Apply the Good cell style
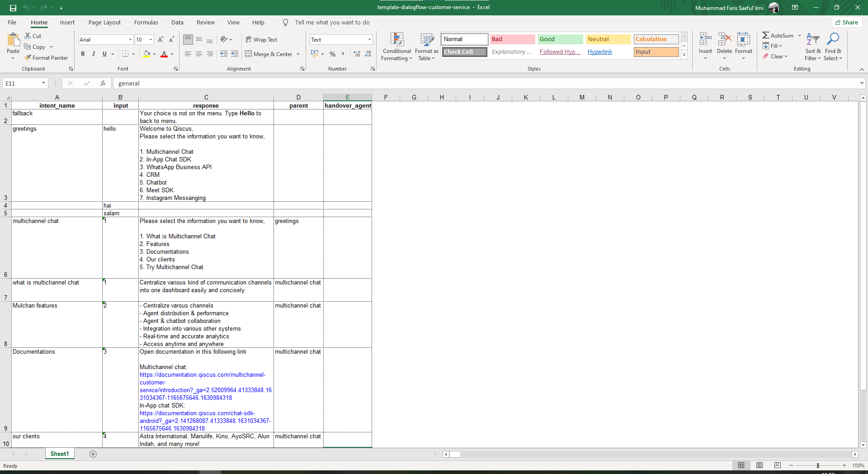868x474 pixels. pyautogui.click(x=560, y=39)
